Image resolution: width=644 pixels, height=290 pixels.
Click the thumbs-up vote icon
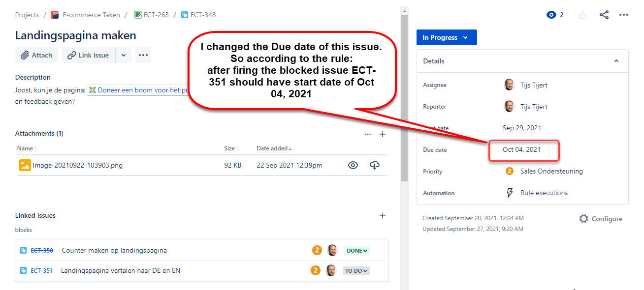pyautogui.click(x=583, y=15)
